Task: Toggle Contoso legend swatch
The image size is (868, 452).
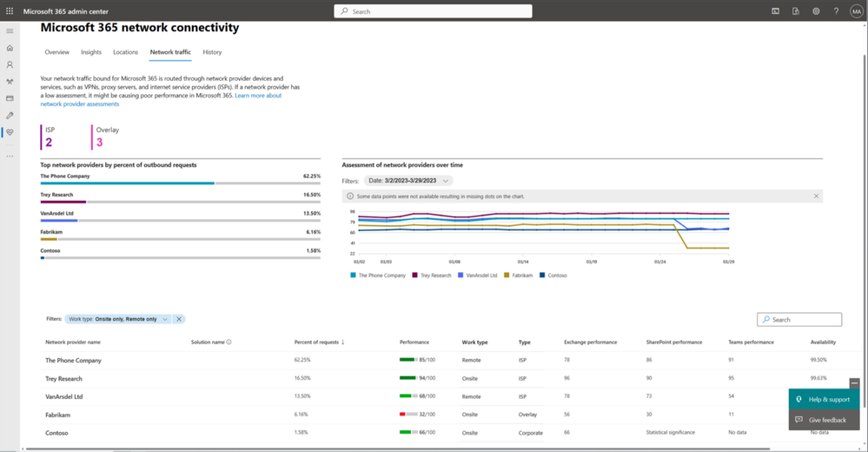Action: click(542, 276)
